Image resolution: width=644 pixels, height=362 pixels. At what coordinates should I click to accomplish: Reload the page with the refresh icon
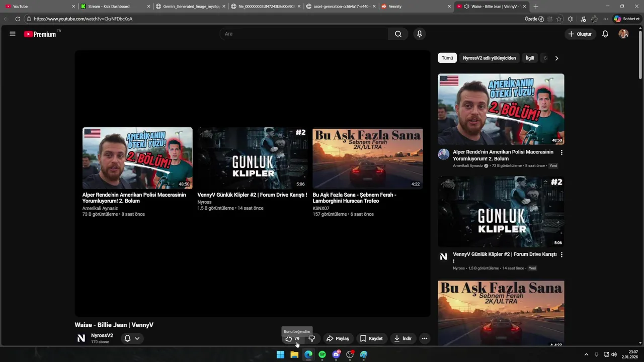coord(18,19)
